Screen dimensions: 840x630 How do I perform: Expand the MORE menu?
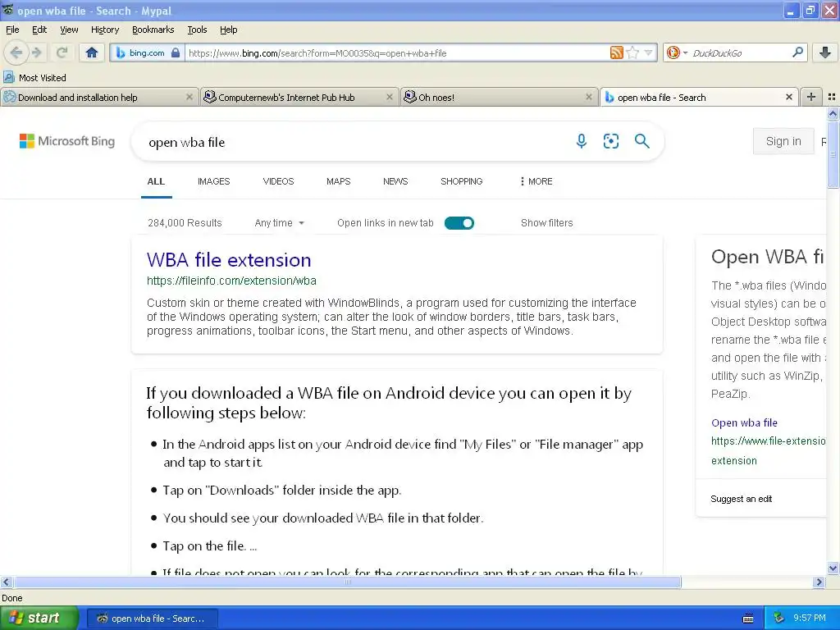point(536,181)
